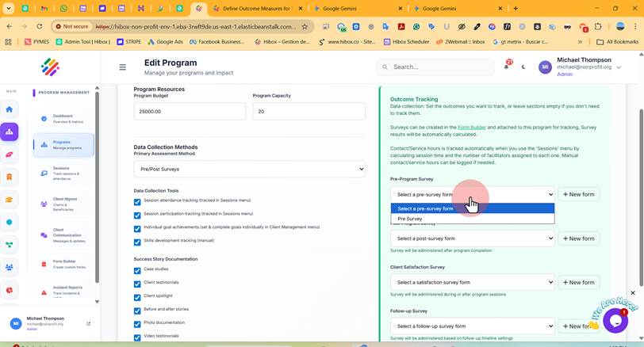Open the home icon in main sidebar

(10, 109)
